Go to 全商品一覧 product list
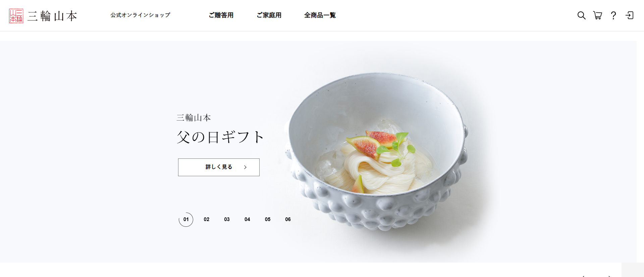This screenshot has height=277, width=644. point(320,15)
